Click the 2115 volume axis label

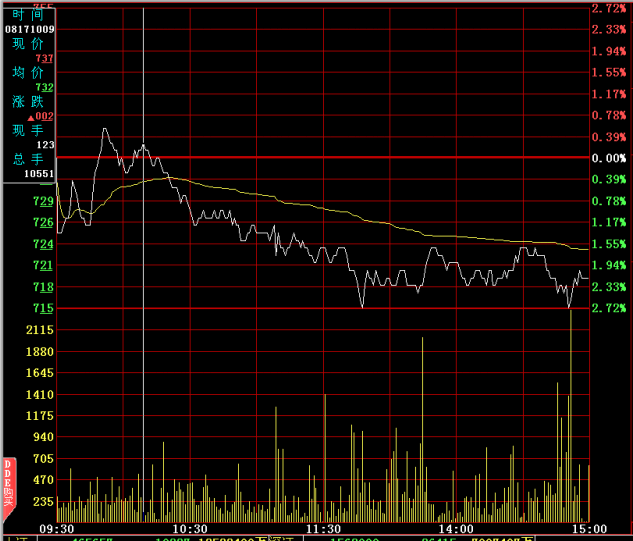[39, 330]
